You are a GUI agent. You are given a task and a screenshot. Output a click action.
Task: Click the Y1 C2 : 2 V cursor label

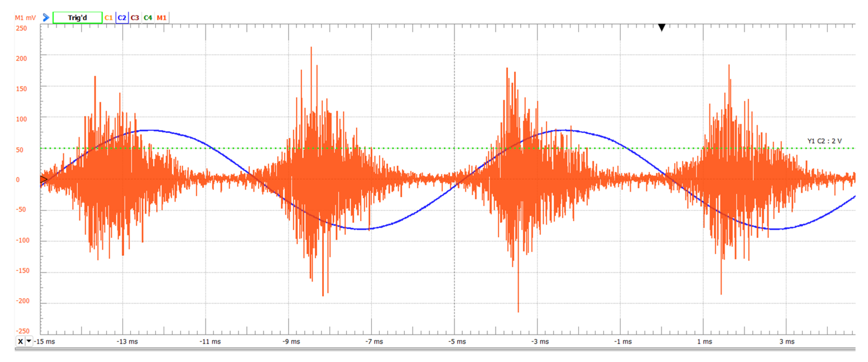[824, 141]
